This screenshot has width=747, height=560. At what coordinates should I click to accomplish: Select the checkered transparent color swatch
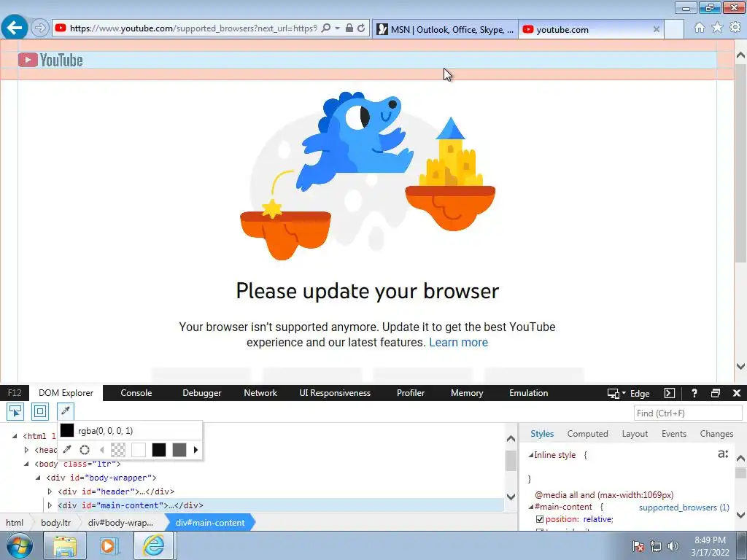tap(117, 449)
